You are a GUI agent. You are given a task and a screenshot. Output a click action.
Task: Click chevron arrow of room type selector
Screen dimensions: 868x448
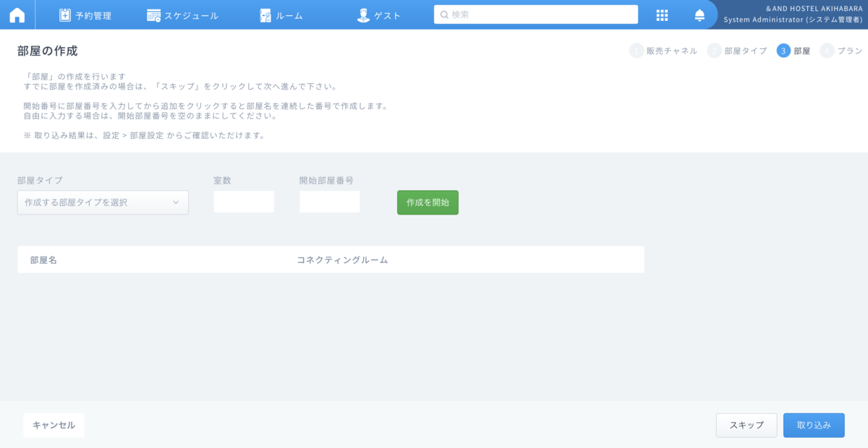click(x=176, y=202)
